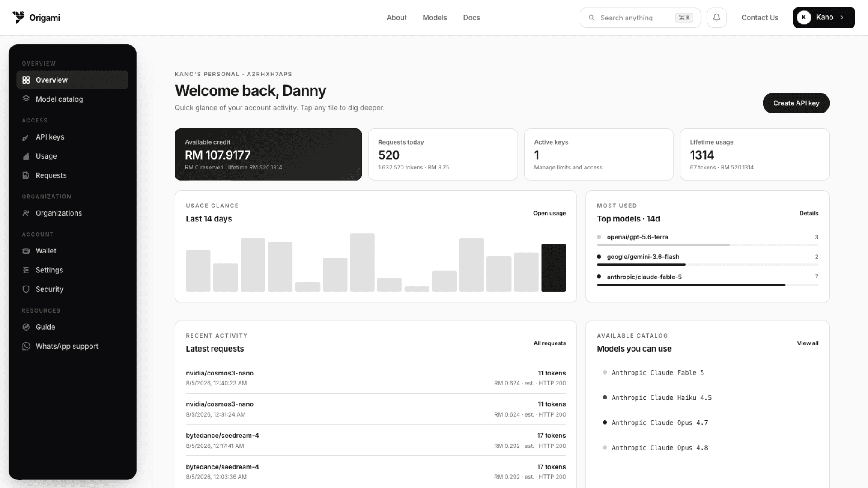Screen dimensions: 868x488
Task: Open Model catalog from the sidebar
Action: click(72, 99)
